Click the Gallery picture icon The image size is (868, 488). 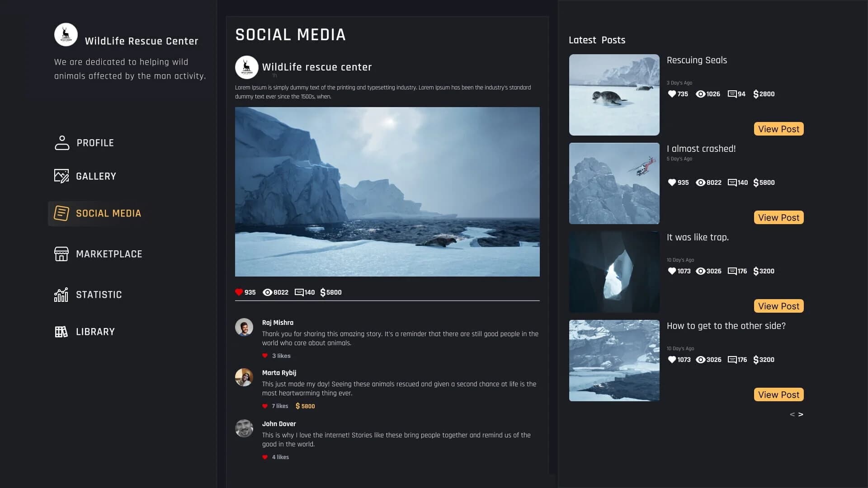pyautogui.click(x=61, y=176)
